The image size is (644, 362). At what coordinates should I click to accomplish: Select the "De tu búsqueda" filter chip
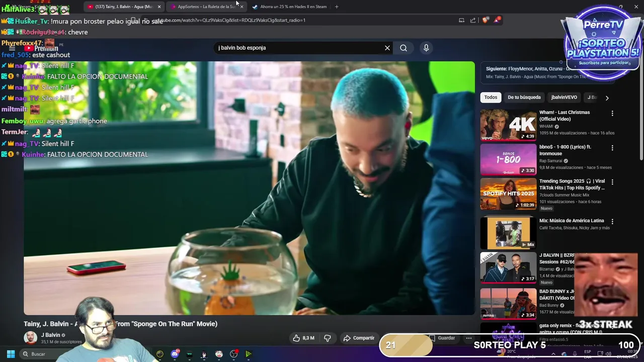[524, 98]
